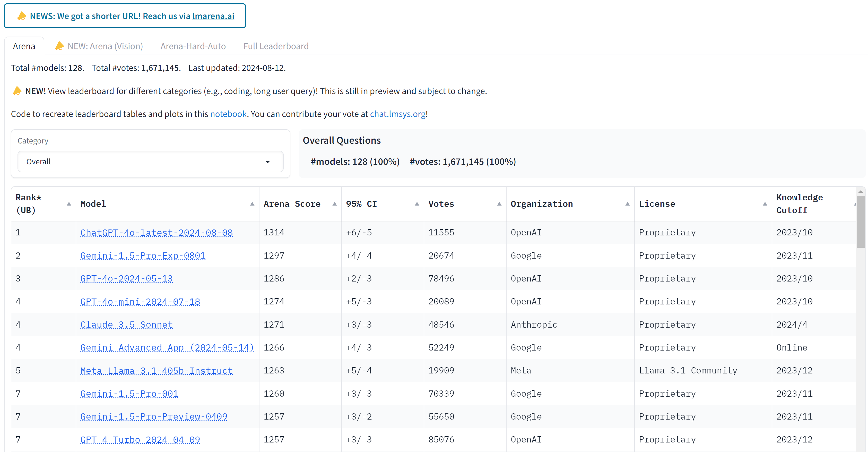Open Claude 3.5 Sonnet model link
The height and width of the screenshot is (452, 868).
[126, 325]
